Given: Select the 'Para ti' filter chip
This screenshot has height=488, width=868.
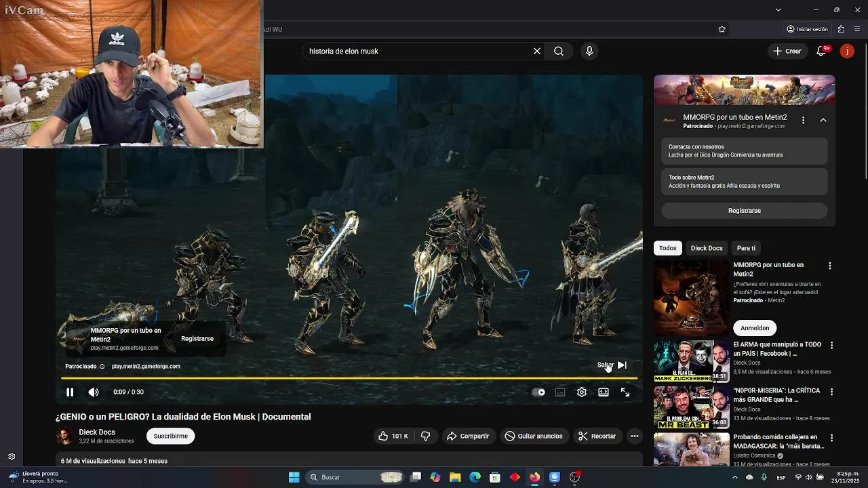Looking at the screenshot, I should 746,248.
